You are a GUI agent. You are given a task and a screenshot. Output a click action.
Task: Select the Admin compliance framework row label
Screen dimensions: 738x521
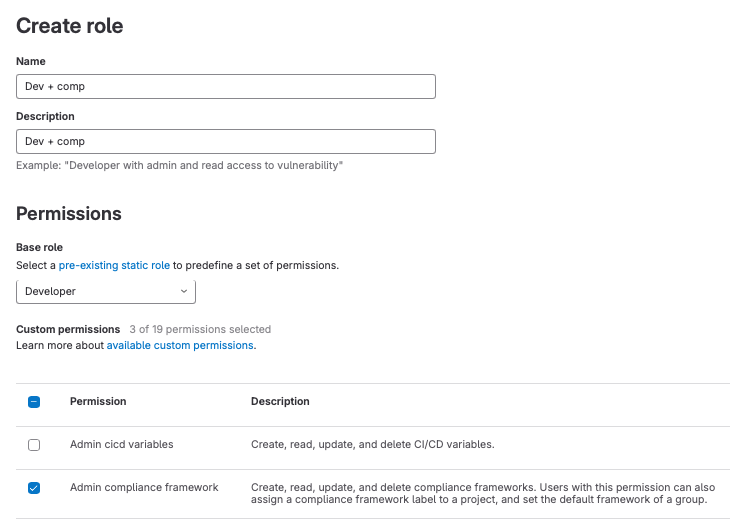144,488
